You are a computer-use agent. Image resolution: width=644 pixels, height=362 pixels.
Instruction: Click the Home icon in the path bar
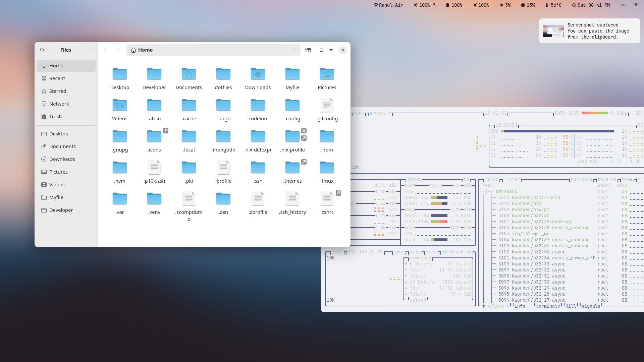coord(133,50)
